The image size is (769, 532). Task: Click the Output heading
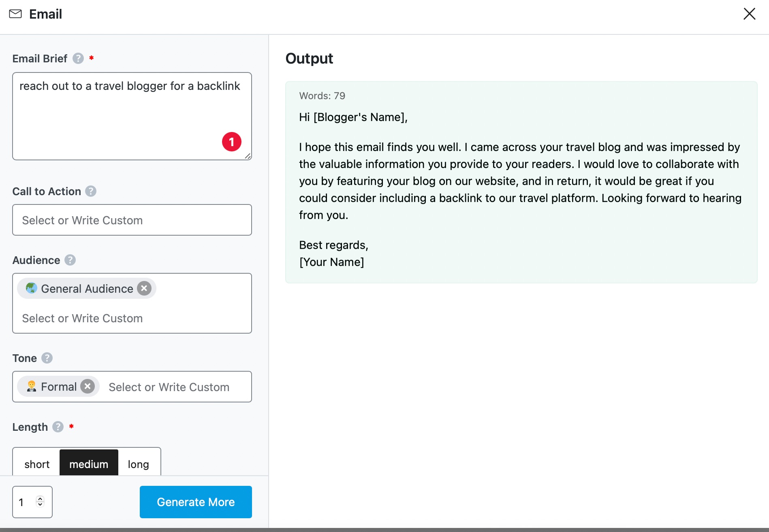coord(309,58)
